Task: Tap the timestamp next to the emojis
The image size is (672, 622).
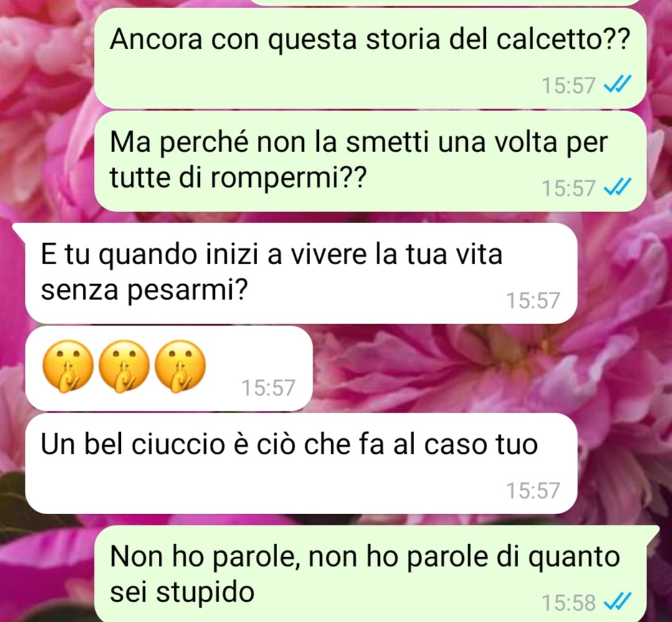Action: 268,388
